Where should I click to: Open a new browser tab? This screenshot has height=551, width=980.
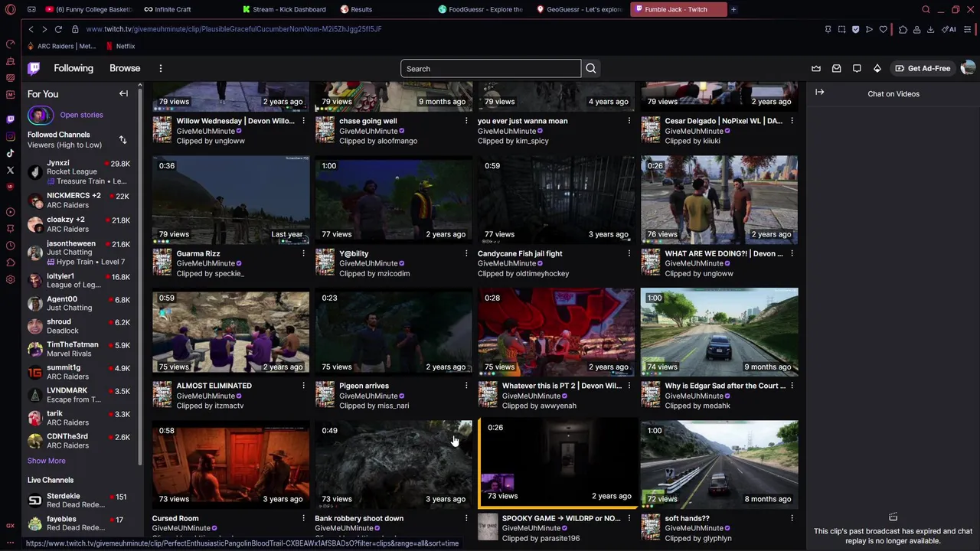[x=733, y=9]
